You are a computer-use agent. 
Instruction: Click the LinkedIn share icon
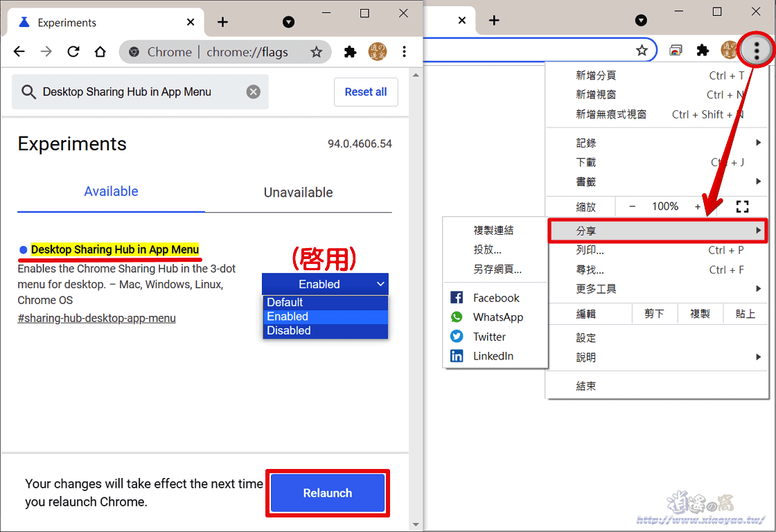(457, 355)
